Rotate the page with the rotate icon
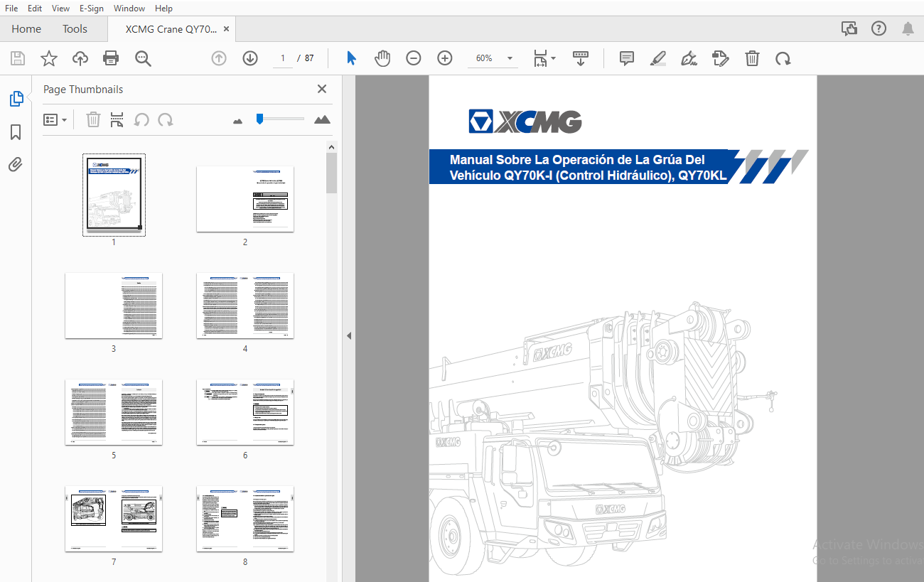The image size is (924, 582). click(x=783, y=58)
